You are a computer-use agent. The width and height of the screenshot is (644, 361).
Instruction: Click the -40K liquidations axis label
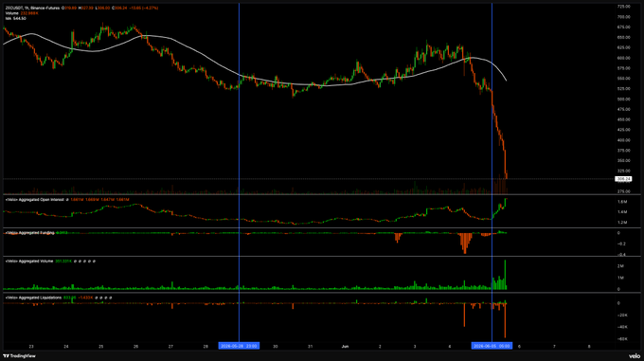[622, 327]
